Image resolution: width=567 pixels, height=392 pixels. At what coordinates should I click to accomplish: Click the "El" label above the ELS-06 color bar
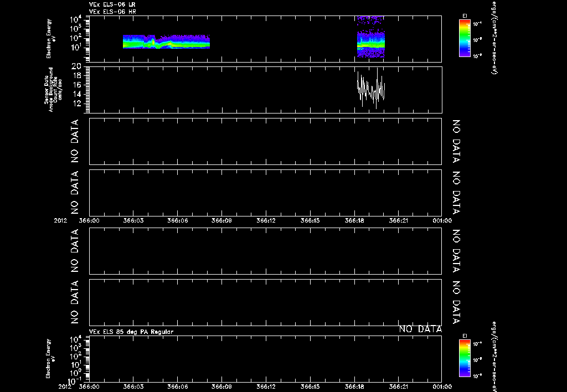click(465, 16)
